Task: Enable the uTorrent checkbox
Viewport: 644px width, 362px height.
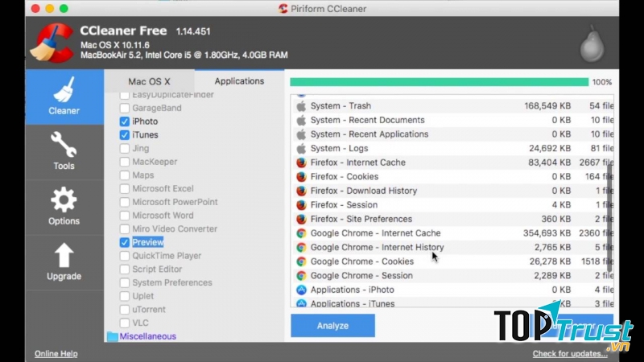Action: point(125,310)
